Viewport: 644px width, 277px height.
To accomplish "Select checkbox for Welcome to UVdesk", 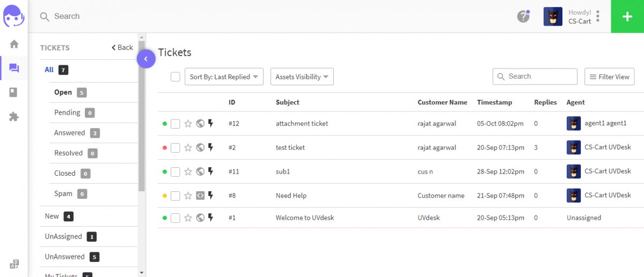I will [175, 218].
